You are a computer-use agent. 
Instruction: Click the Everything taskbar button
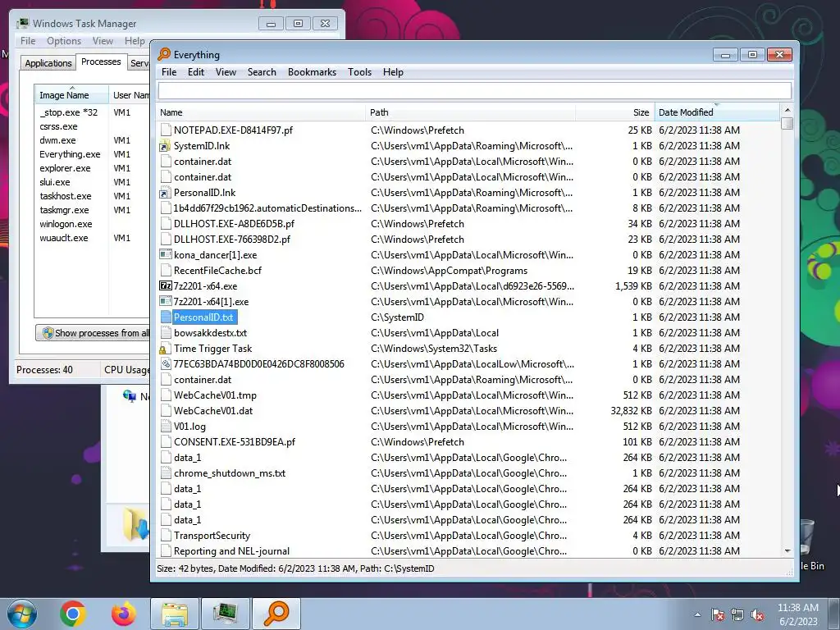tap(276, 614)
